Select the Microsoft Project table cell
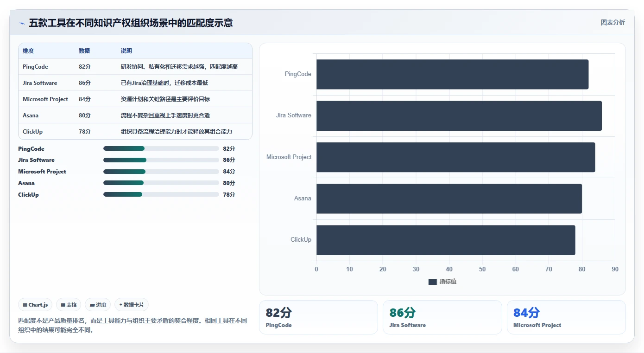The height and width of the screenshot is (353, 644). (x=45, y=99)
